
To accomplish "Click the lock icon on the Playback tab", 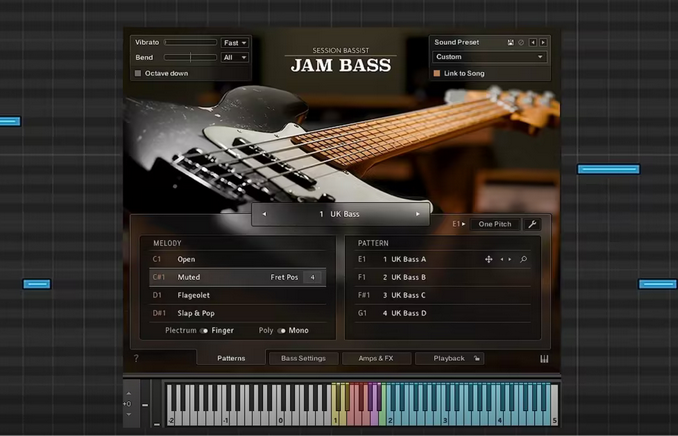I will (476, 358).
